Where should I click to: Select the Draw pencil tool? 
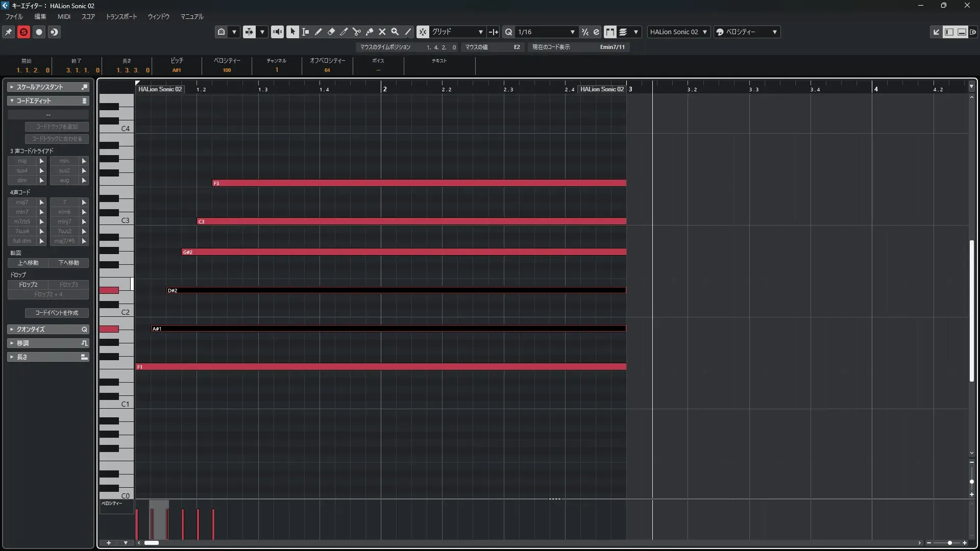tap(318, 32)
